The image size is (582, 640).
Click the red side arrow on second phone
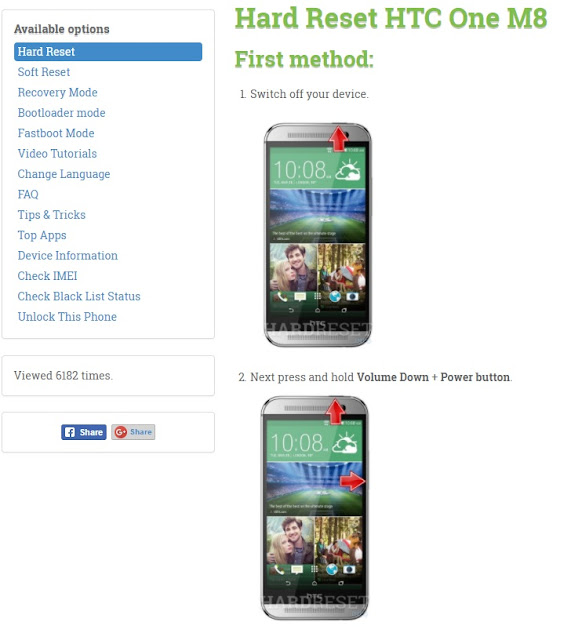352,481
